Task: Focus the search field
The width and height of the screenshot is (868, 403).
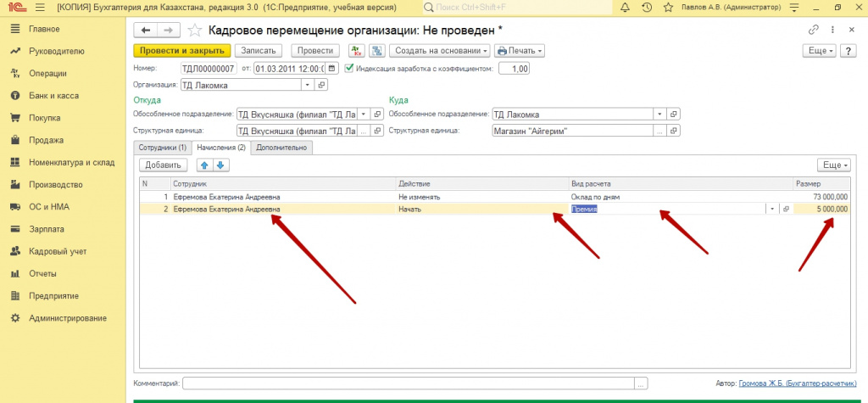Action: pos(517,8)
